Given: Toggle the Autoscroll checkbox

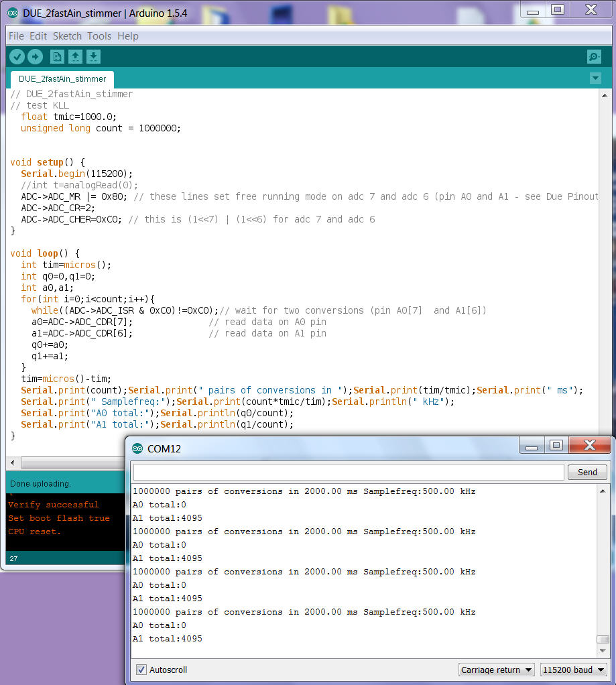Looking at the screenshot, I should 141,670.
